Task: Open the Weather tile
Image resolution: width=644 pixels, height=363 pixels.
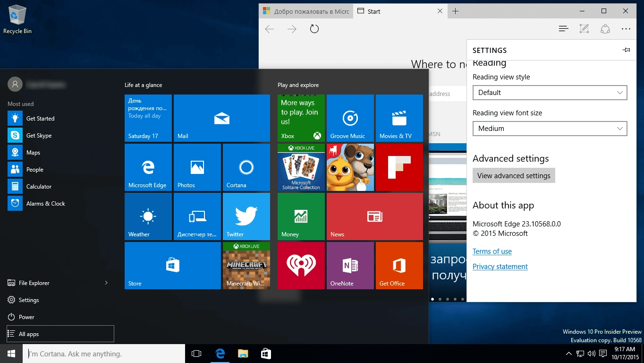Action: [x=148, y=216]
